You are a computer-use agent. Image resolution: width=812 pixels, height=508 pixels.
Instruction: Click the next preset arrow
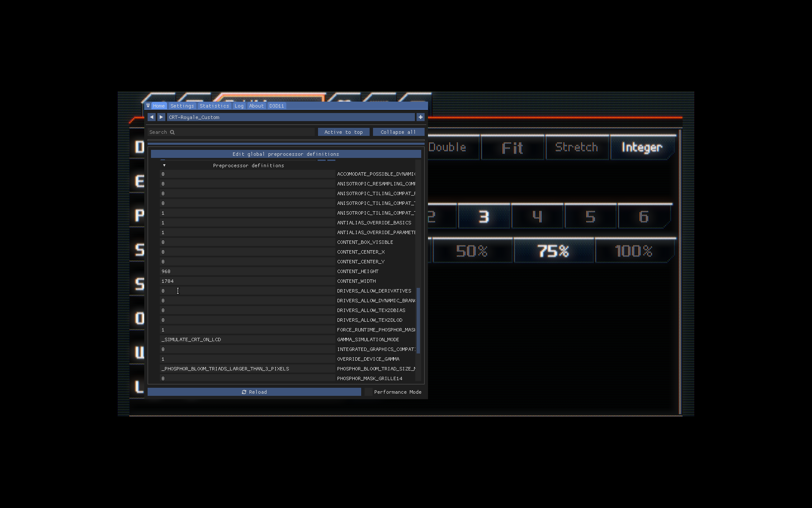pyautogui.click(x=161, y=117)
